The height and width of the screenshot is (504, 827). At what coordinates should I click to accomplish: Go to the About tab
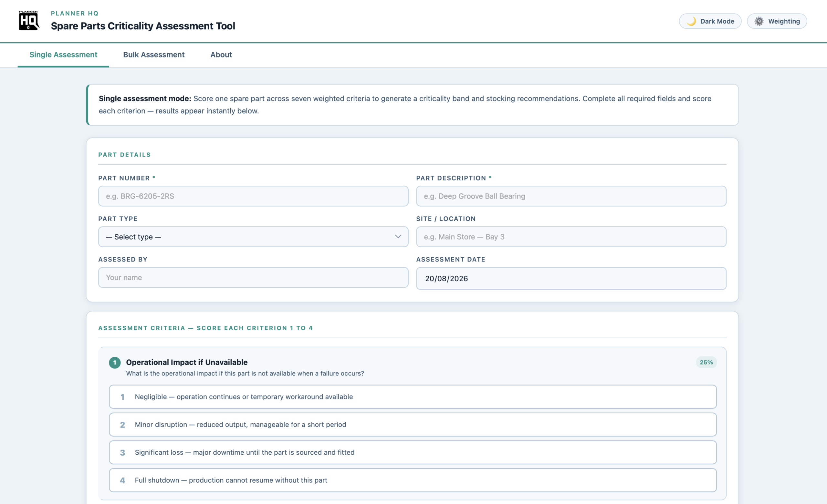221,55
